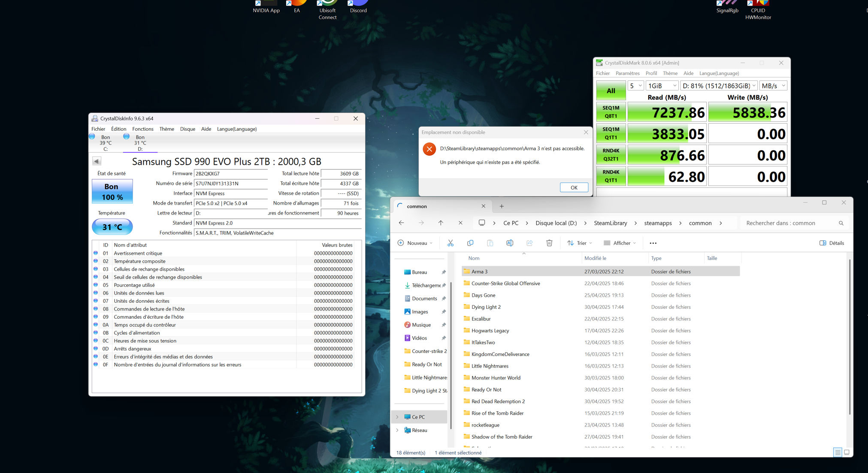This screenshot has width=868, height=473.
Task: Open Fonctions menu in CrystalDiskInfo
Action: coord(143,129)
